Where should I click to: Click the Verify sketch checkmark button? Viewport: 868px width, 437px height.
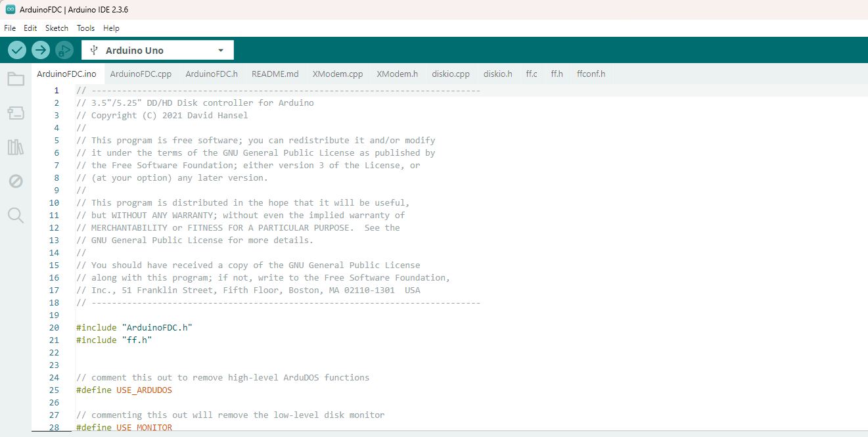click(17, 50)
